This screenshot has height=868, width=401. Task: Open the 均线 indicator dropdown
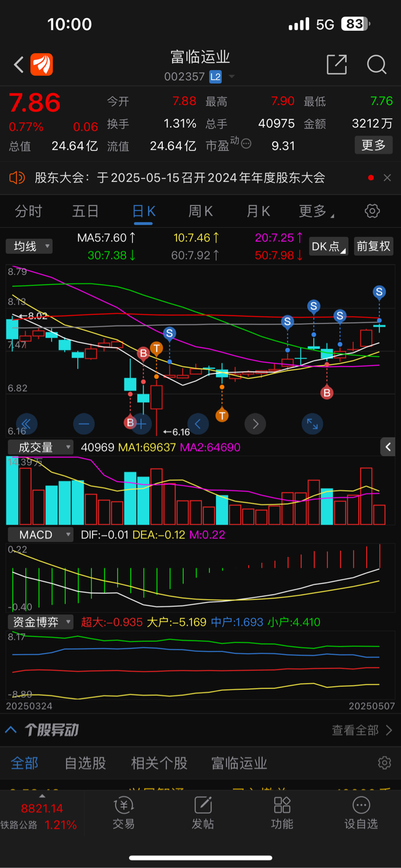click(x=29, y=246)
